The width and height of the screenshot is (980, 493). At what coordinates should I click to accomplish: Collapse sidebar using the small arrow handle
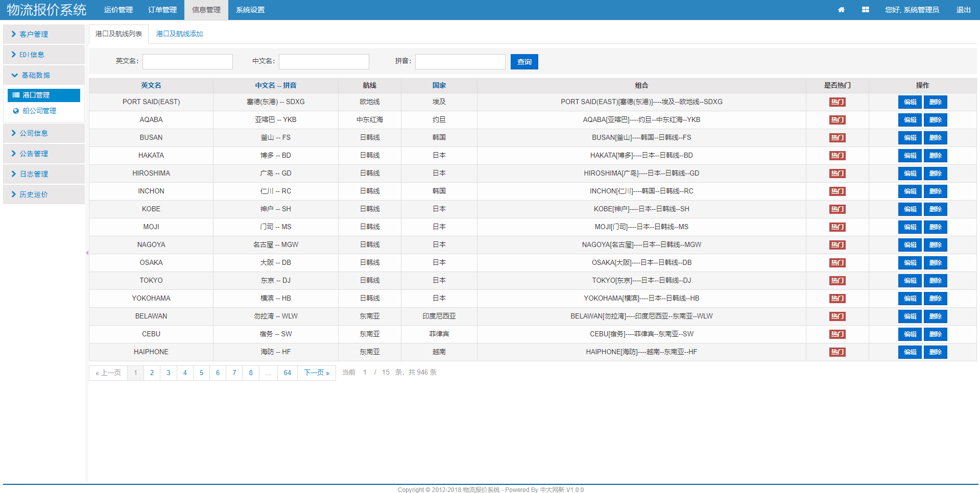[x=87, y=253]
